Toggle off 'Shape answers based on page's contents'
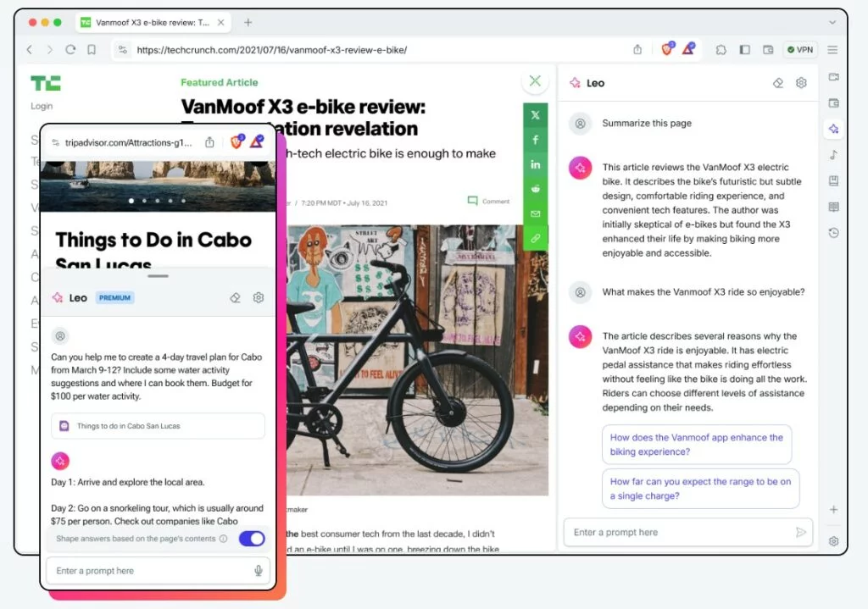 pyautogui.click(x=252, y=539)
